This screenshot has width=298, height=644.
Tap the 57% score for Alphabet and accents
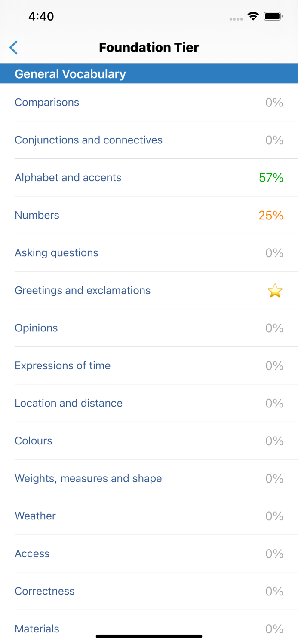[x=270, y=177]
